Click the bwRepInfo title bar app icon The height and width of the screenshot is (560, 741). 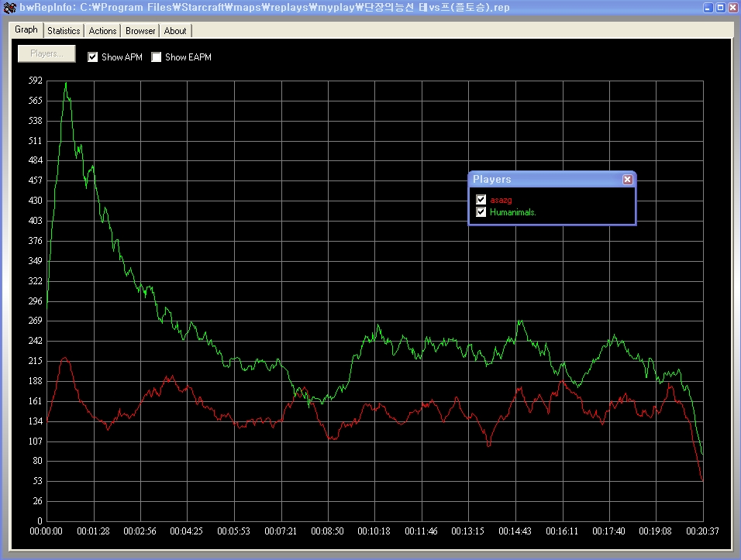9,8
